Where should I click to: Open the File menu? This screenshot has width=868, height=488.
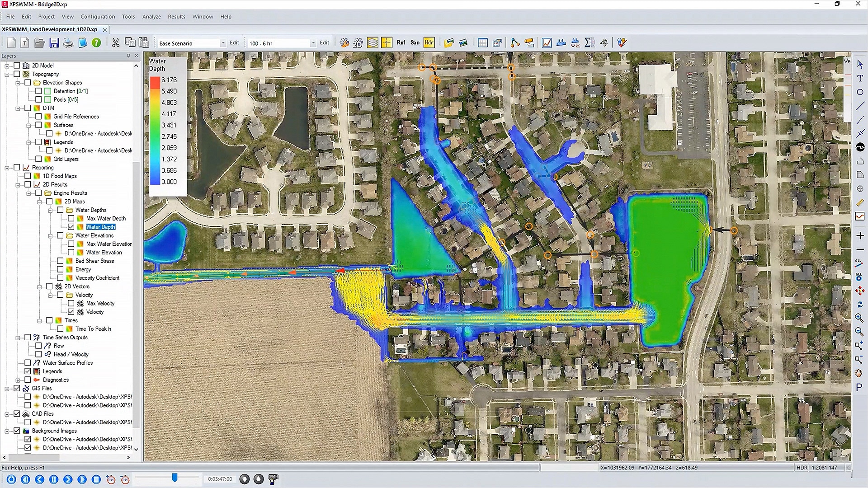[10, 17]
